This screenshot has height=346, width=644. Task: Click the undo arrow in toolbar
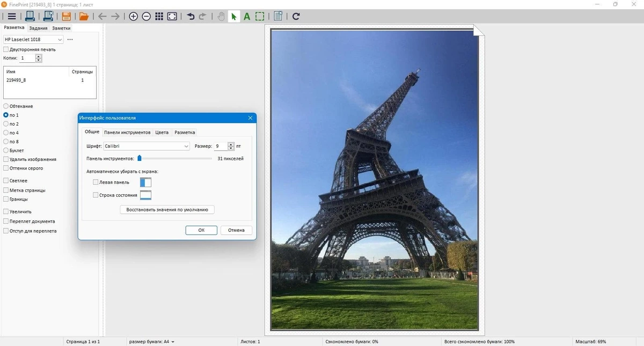[x=191, y=16]
